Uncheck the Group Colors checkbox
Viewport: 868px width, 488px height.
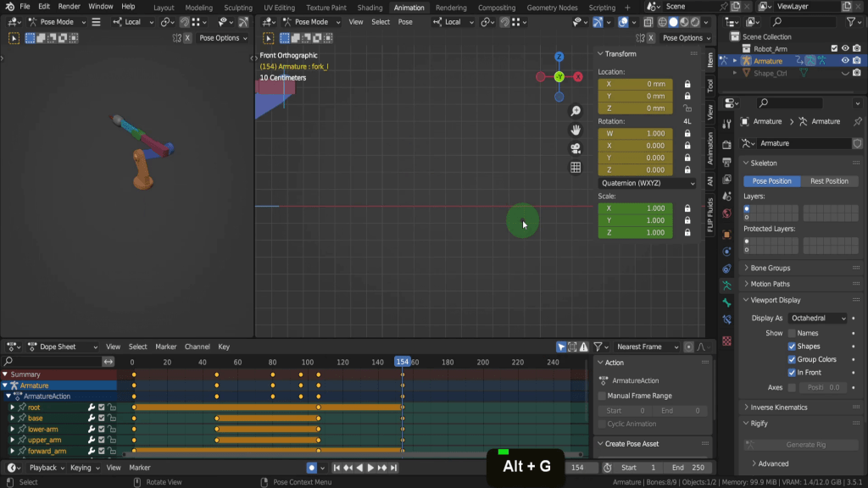(792, 359)
